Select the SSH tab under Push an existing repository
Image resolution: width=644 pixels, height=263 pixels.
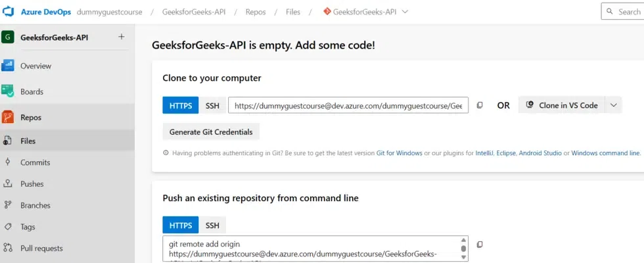(x=212, y=225)
